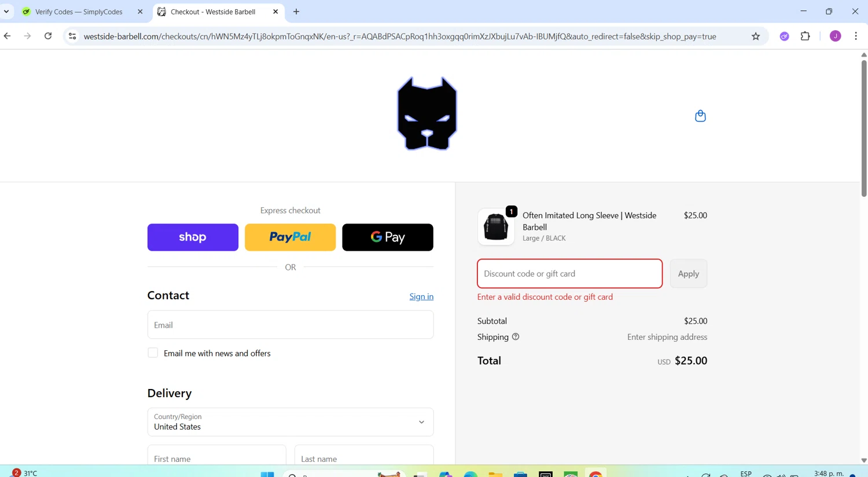The width and height of the screenshot is (868, 477).
Task: Click the page vertical scrollbar
Action: [x=863, y=127]
